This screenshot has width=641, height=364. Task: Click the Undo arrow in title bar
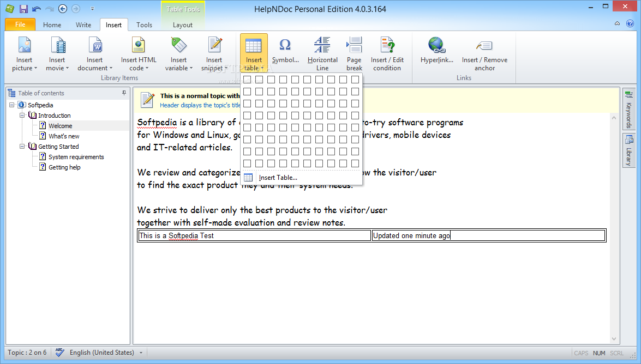(37, 9)
